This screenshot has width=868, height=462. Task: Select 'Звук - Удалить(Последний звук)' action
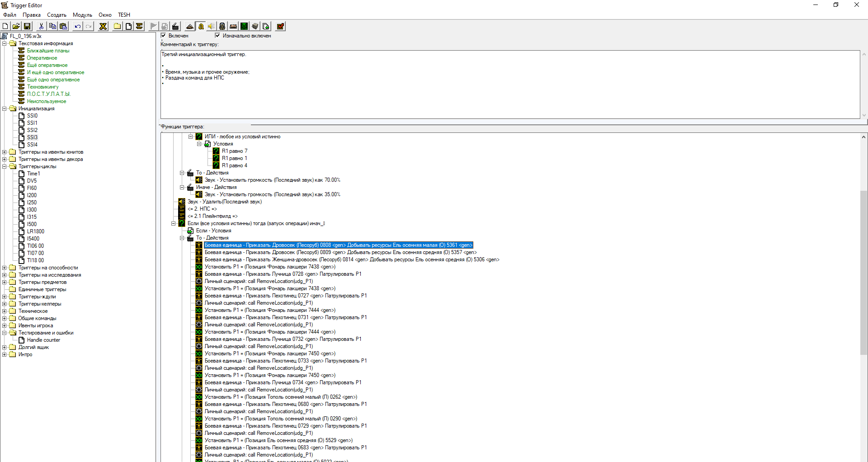pyautogui.click(x=224, y=202)
